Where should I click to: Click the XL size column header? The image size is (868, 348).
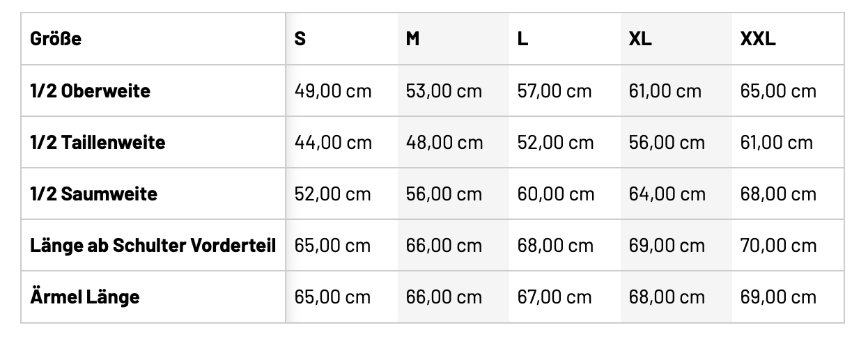point(640,39)
